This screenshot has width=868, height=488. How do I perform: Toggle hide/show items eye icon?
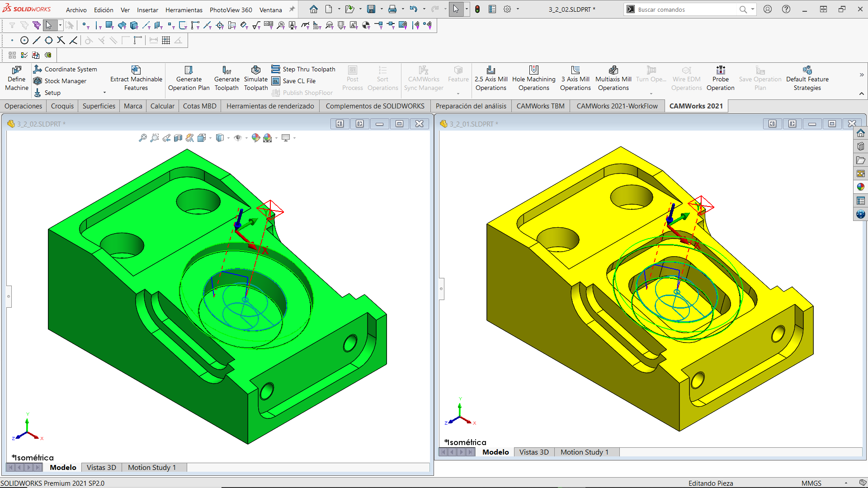pyautogui.click(x=238, y=138)
